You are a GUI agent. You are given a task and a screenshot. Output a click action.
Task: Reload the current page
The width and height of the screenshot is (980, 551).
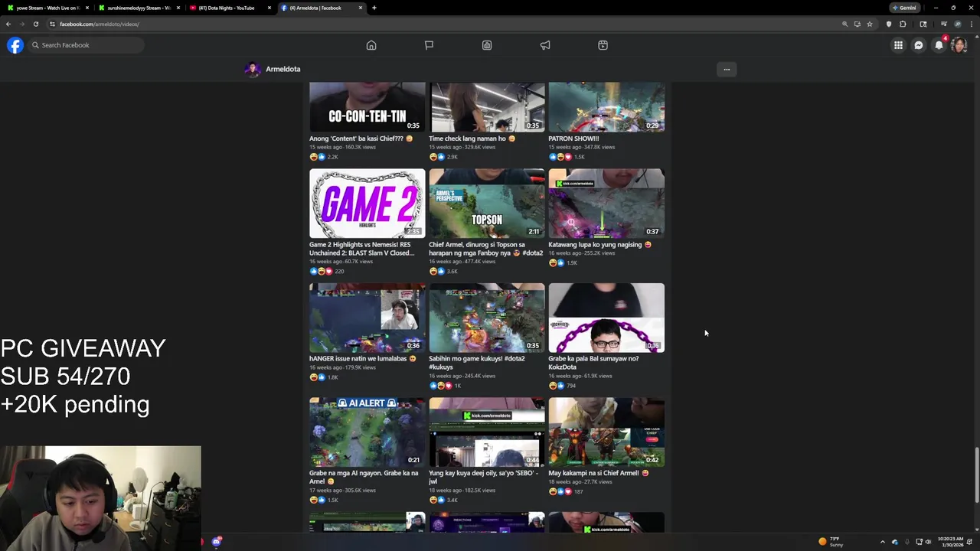point(35,24)
